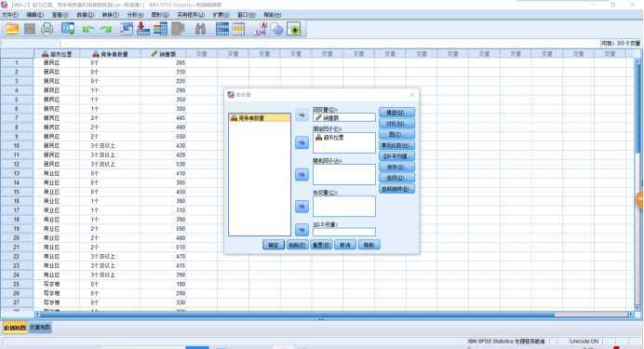Confirm dialog with 确定 button
The width and height of the screenshot is (644, 349).
273,245
